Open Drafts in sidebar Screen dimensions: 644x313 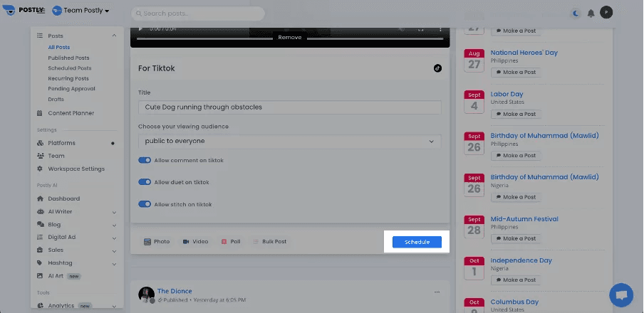coord(56,100)
